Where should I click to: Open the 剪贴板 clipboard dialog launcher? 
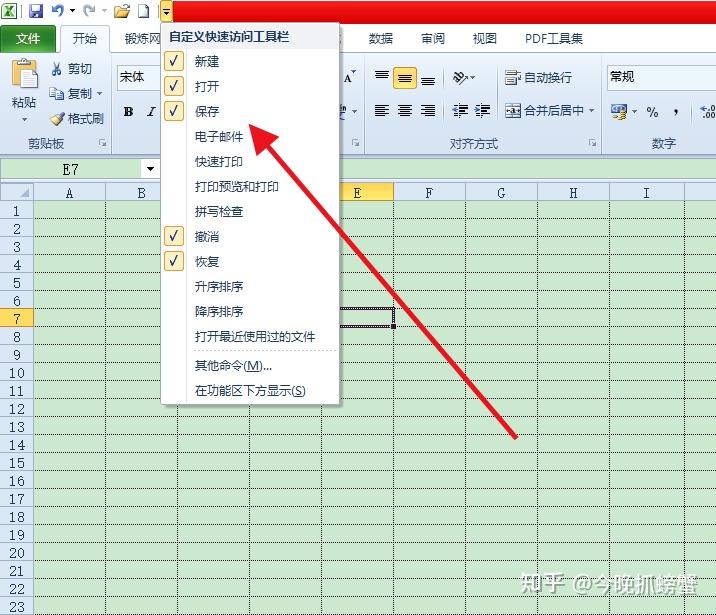click(x=103, y=144)
